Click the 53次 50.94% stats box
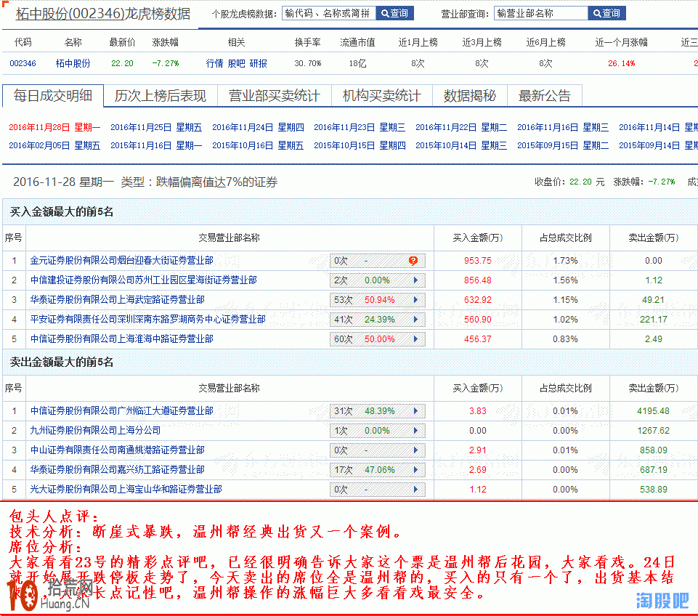The image size is (698, 616). point(378,300)
